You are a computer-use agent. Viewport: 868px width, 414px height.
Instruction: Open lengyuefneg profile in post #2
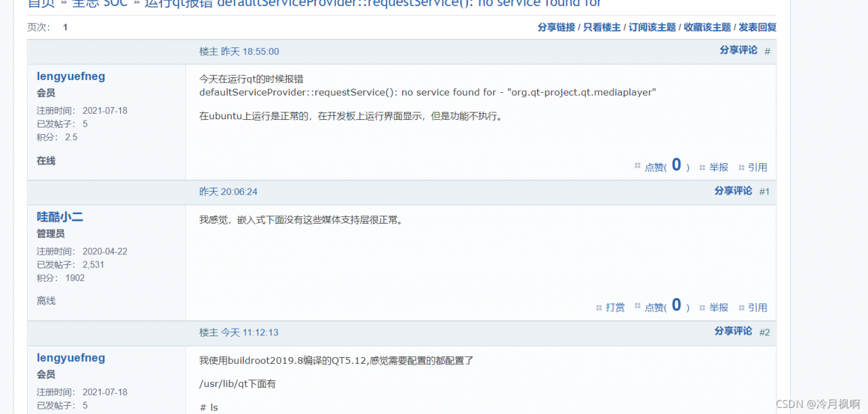click(x=71, y=358)
